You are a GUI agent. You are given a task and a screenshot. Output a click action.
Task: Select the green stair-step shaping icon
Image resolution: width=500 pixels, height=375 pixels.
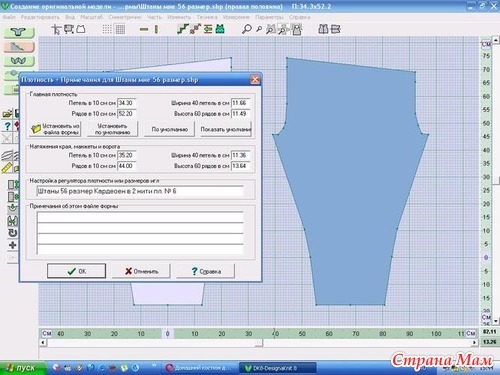[182, 29]
